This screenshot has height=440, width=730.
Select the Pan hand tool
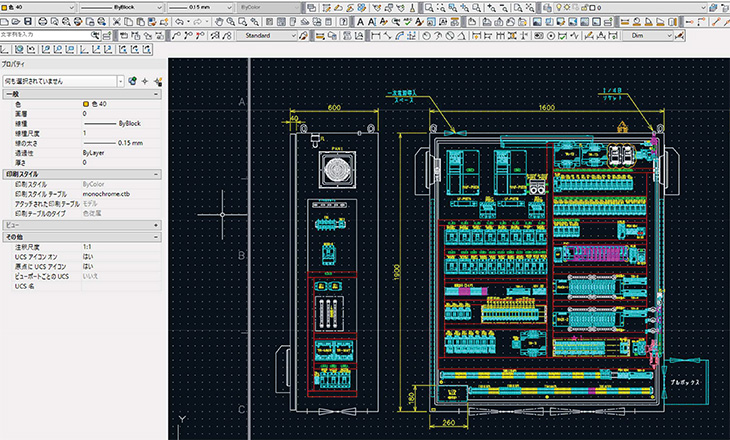219,21
